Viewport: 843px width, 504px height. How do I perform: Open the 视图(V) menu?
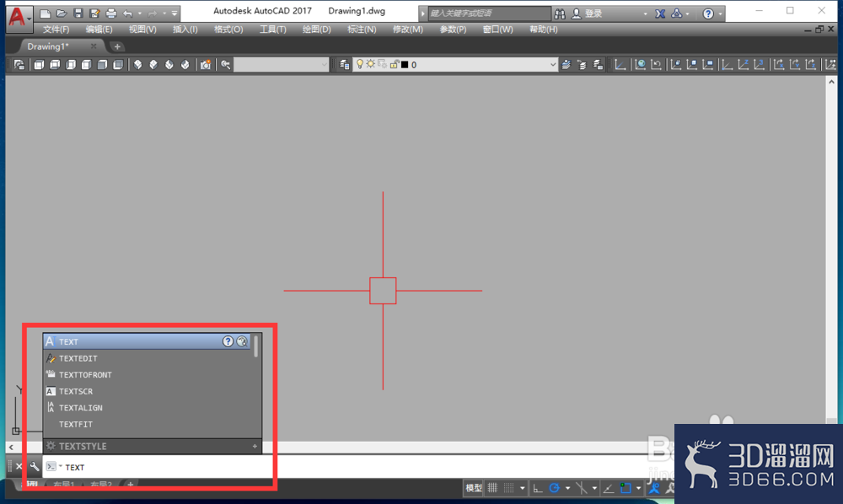pos(142,29)
